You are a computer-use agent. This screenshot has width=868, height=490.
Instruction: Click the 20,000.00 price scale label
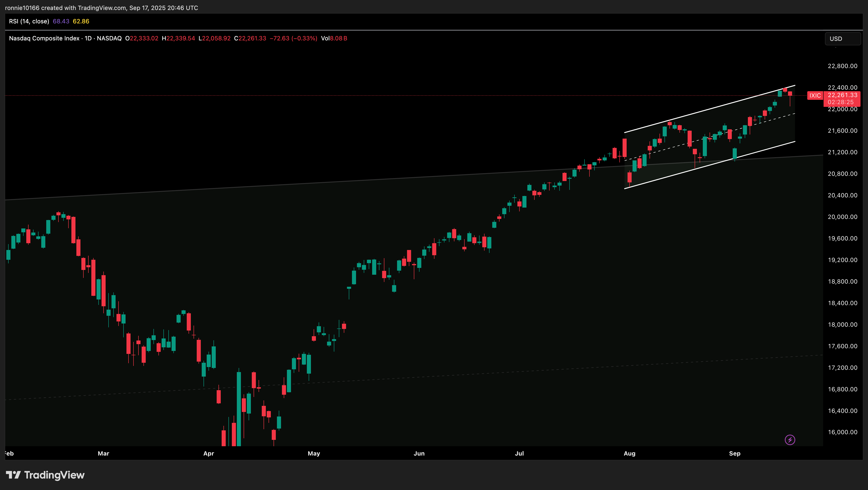coord(842,217)
